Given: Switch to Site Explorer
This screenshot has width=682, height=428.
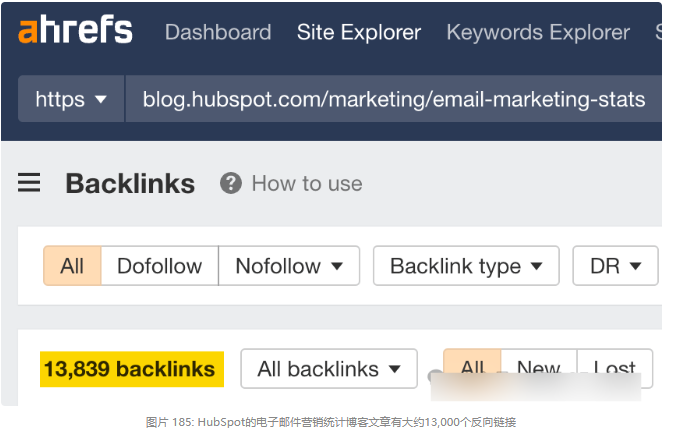Looking at the screenshot, I should (x=359, y=32).
